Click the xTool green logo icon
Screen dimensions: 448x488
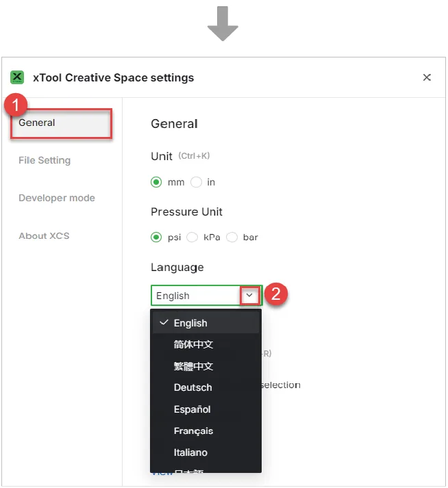tap(17, 77)
